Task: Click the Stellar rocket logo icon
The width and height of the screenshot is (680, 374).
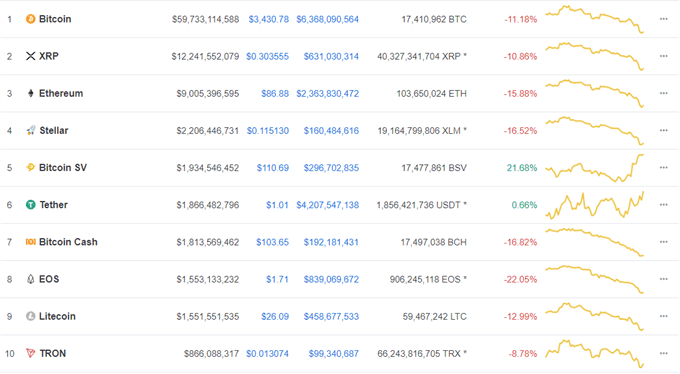Action: click(30, 131)
